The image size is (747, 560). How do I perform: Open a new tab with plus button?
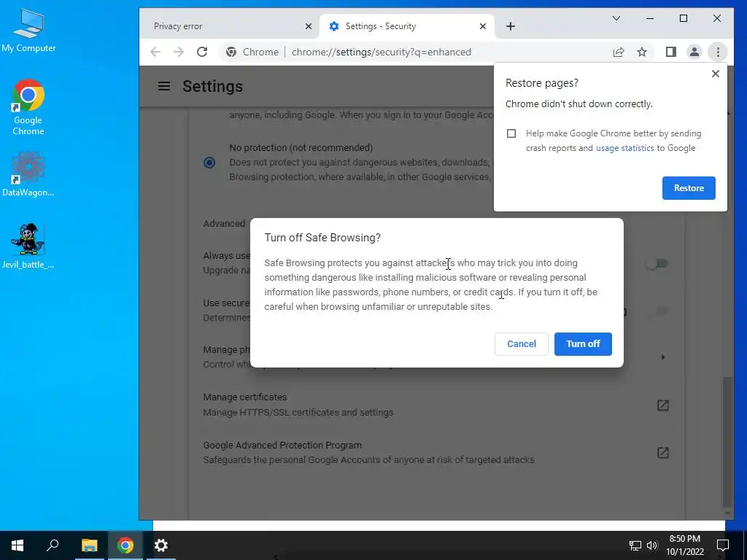pyautogui.click(x=510, y=26)
